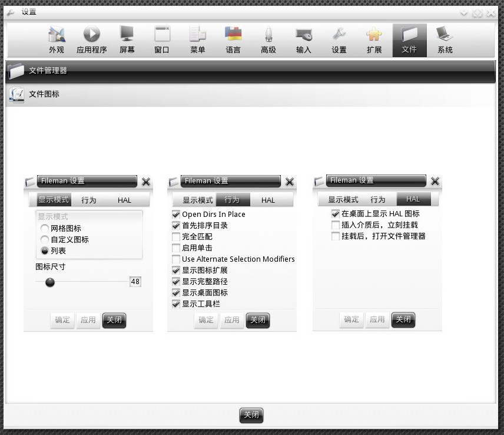
Task: Open the 设置 settings category
Action: pyautogui.click(x=339, y=40)
